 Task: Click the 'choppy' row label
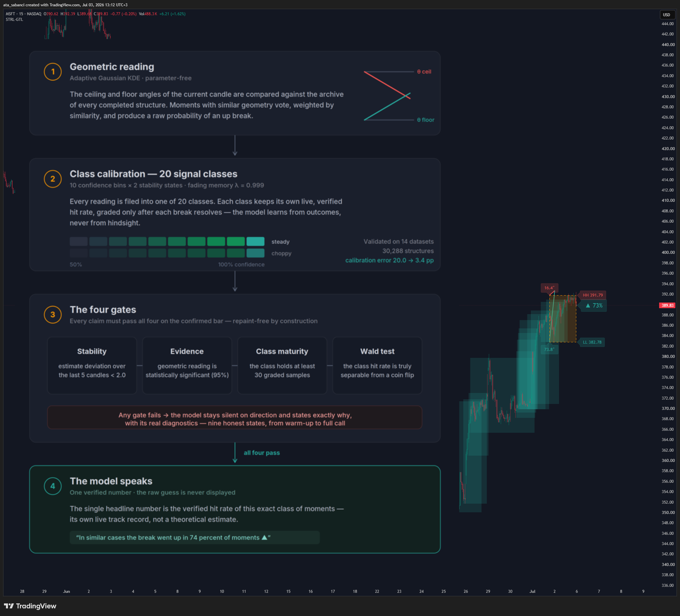point(281,253)
